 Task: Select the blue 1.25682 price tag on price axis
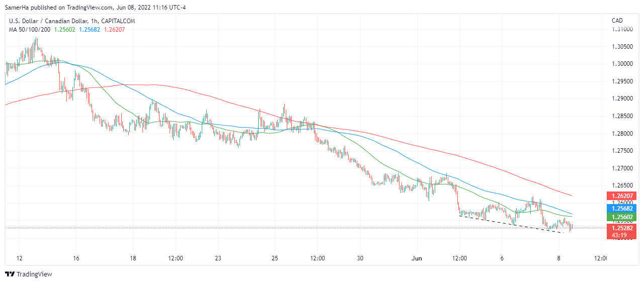(622, 208)
